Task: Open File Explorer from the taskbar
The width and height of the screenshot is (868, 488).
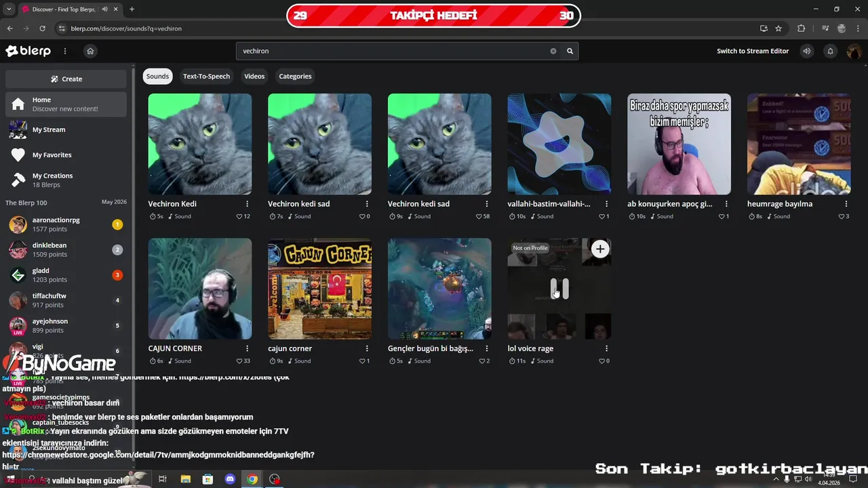Action: pyautogui.click(x=185, y=479)
